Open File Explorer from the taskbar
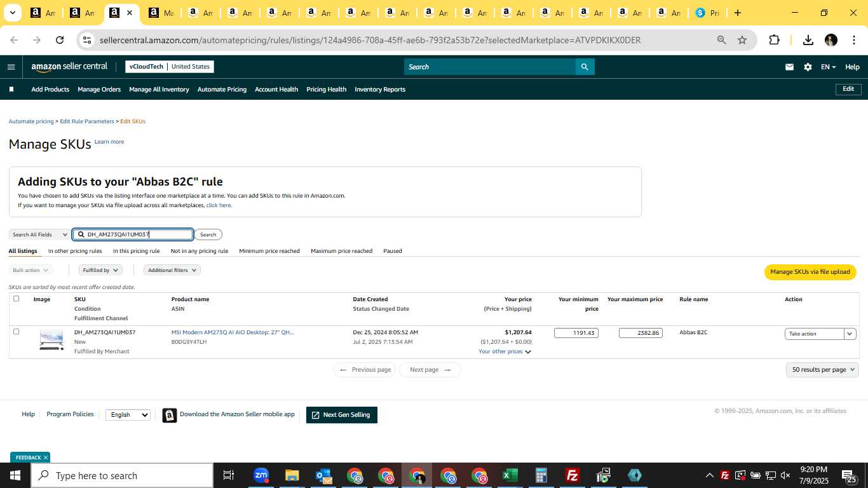The width and height of the screenshot is (868, 488). pos(292,475)
